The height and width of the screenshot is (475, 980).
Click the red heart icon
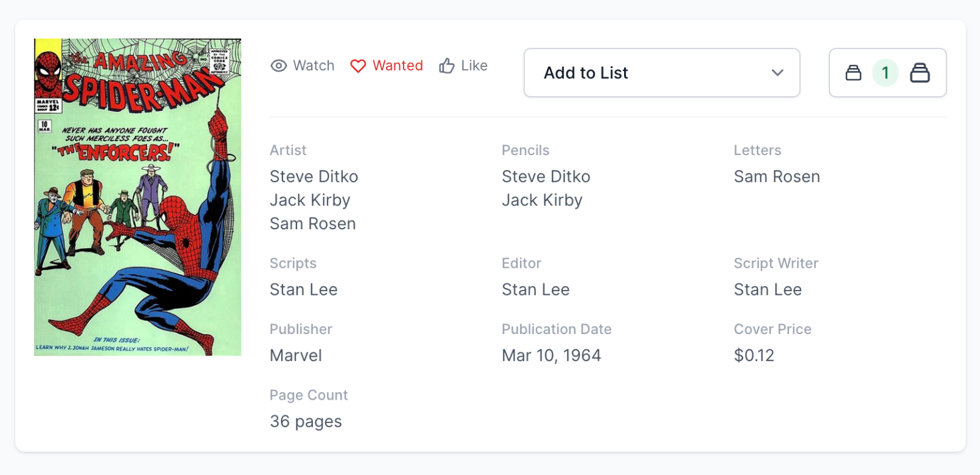click(358, 66)
